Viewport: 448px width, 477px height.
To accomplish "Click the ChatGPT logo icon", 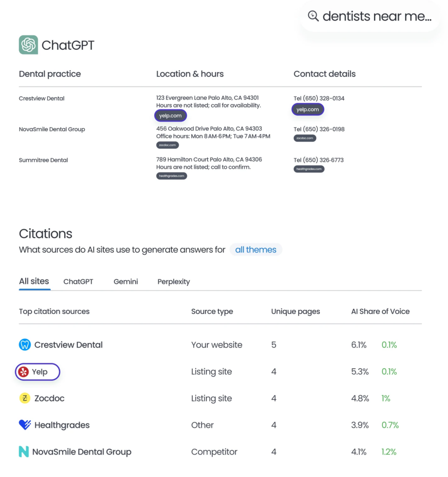I will 27,45.
